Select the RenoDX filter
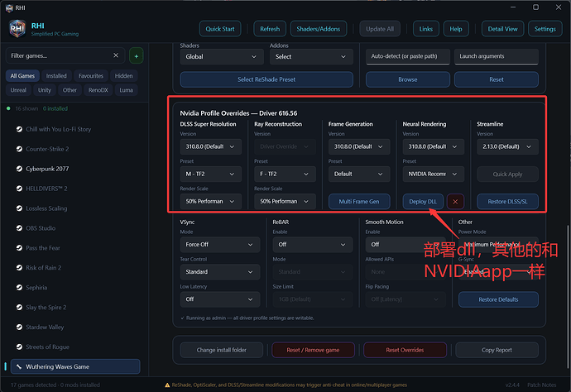 [98, 90]
